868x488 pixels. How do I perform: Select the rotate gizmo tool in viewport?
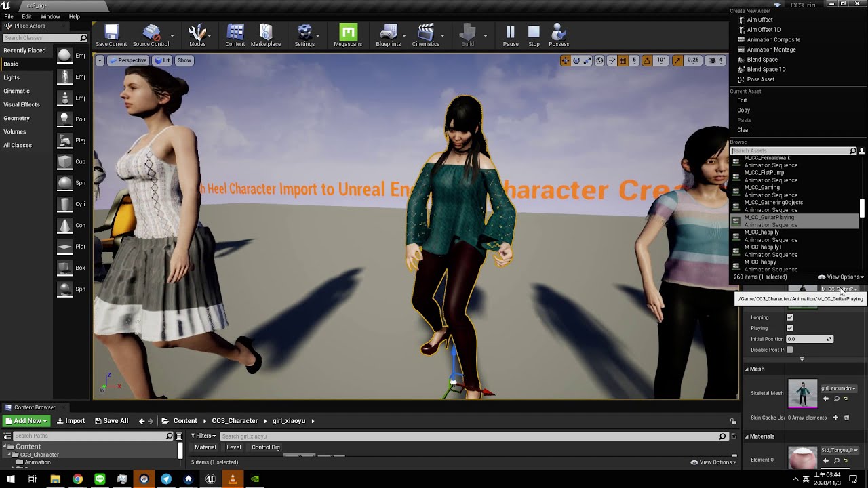pos(576,60)
